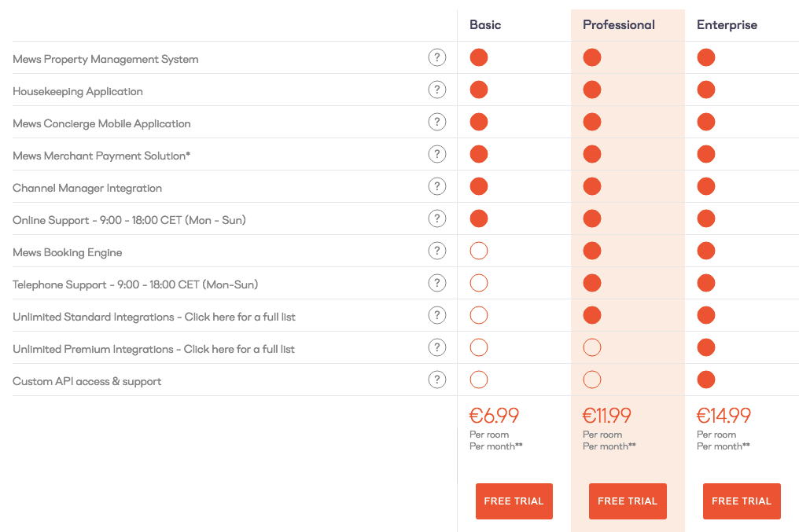Click Free Trial under Professional plan
Screen dimensions: 810x532
[x=628, y=501]
